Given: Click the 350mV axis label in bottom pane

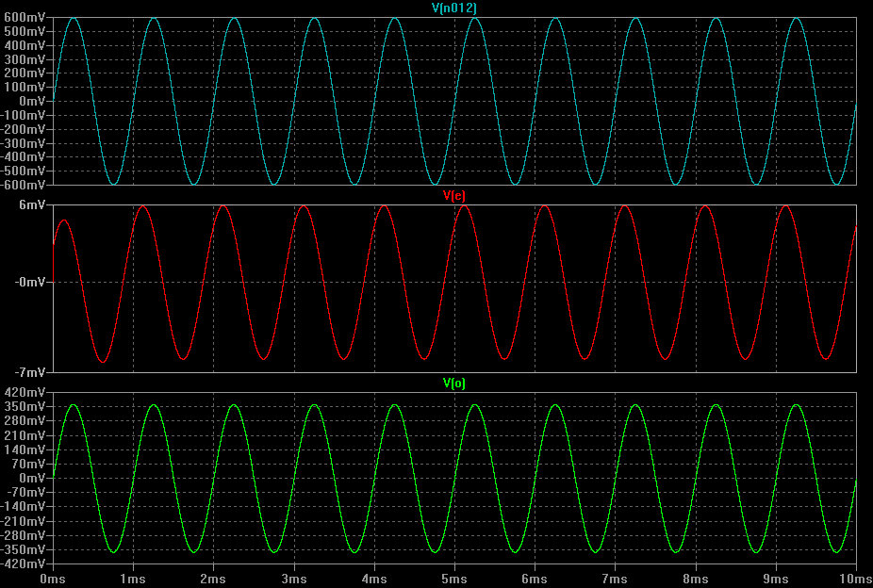Looking at the screenshot, I should click(25, 407).
